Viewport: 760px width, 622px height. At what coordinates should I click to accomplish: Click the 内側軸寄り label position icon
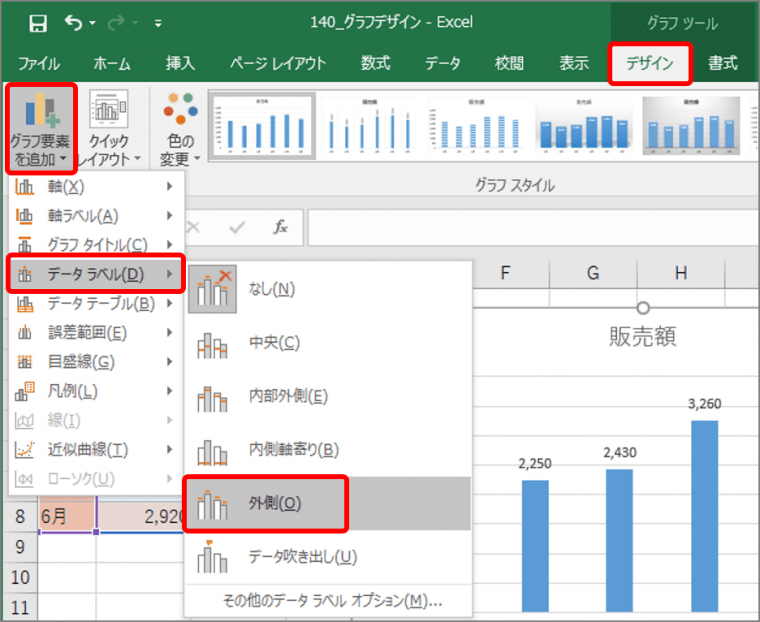click(212, 452)
